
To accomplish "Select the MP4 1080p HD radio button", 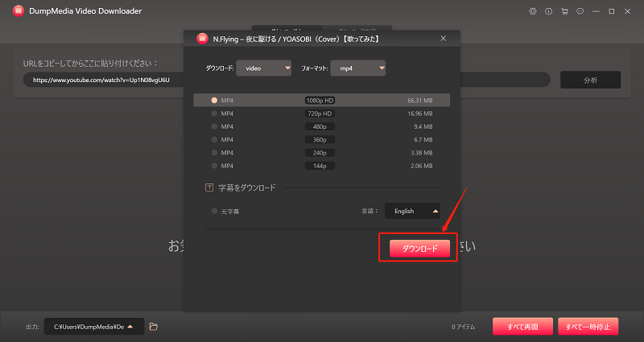I will click(214, 100).
